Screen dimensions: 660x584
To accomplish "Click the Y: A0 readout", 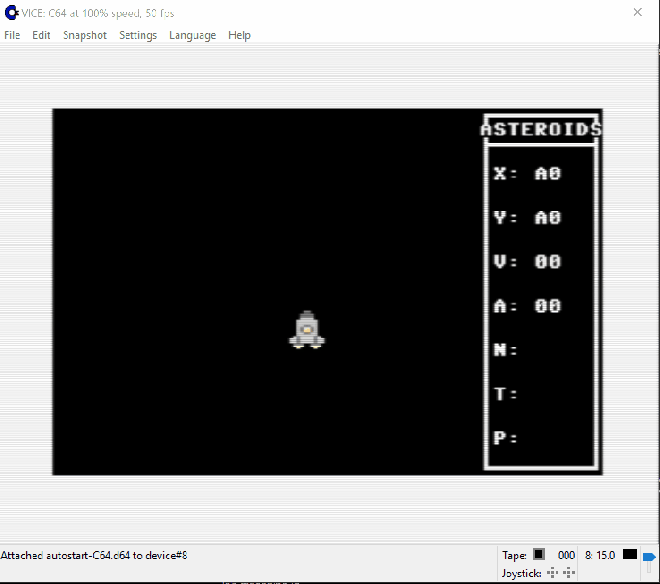I will (x=527, y=217).
